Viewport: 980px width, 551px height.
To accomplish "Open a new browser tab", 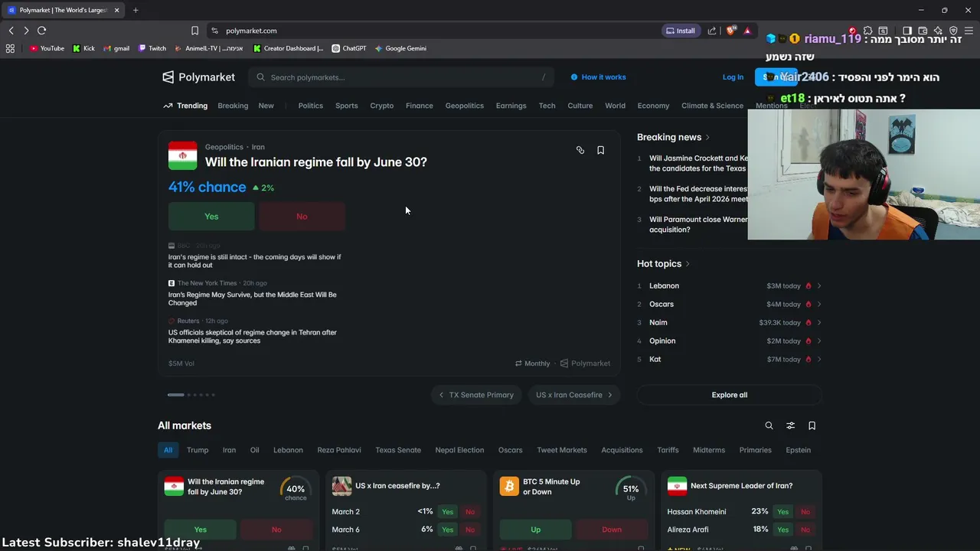I will tap(136, 10).
